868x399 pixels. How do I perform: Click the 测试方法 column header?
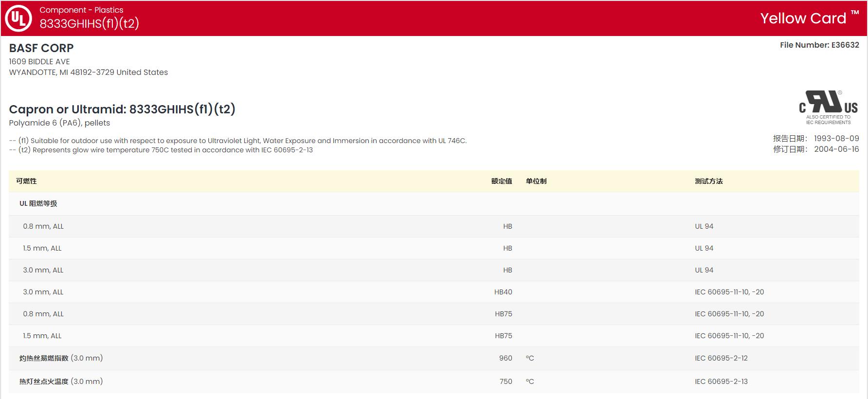coord(709,181)
